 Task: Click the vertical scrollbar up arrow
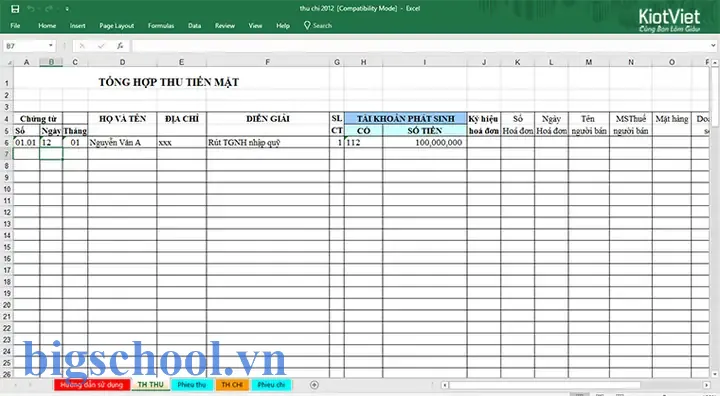point(714,62)
